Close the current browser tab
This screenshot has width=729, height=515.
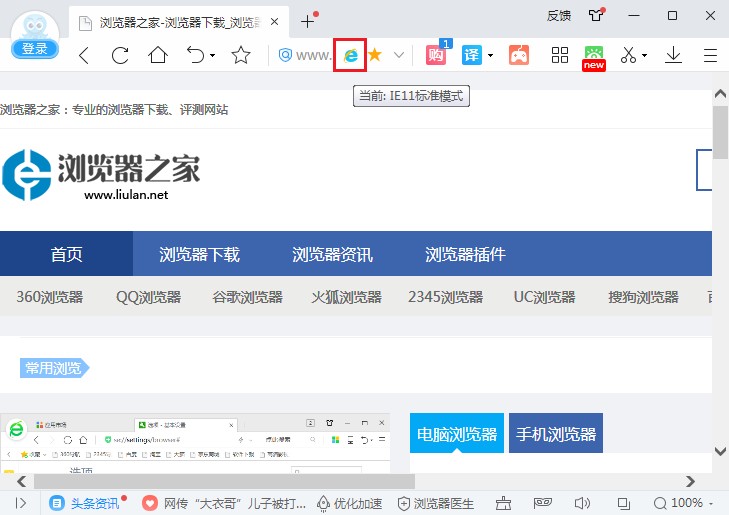pyautogui.click(x=275, y=21)
